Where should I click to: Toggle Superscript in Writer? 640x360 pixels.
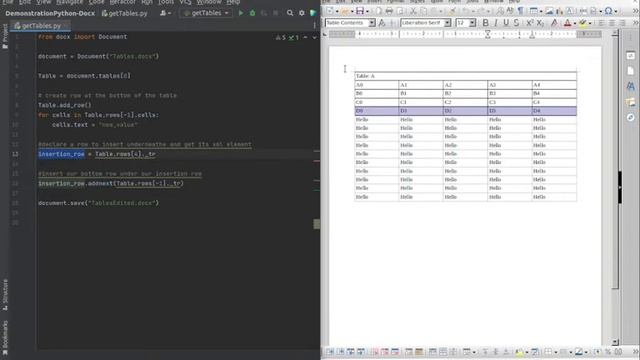[530, 23]
